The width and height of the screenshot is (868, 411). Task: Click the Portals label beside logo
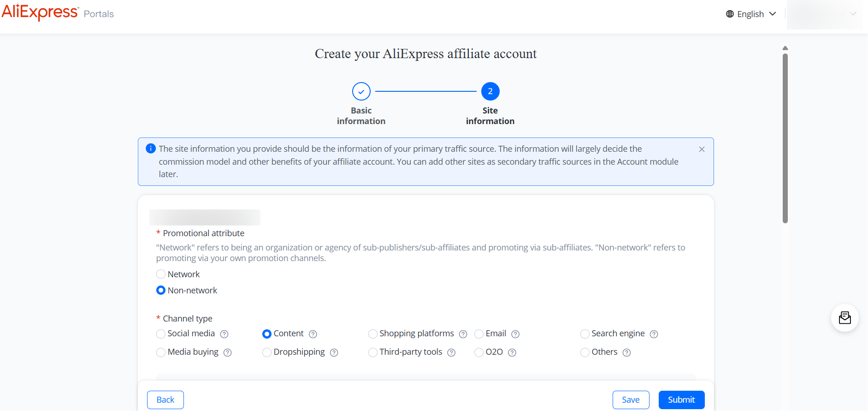(x=99, y=14)
